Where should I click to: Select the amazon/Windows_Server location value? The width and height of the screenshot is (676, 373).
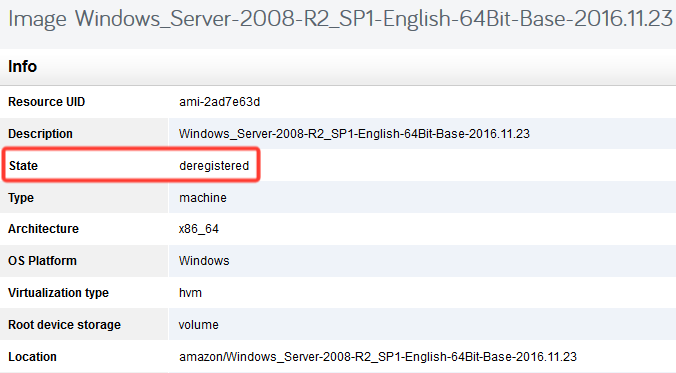click(x=378, y=357)
